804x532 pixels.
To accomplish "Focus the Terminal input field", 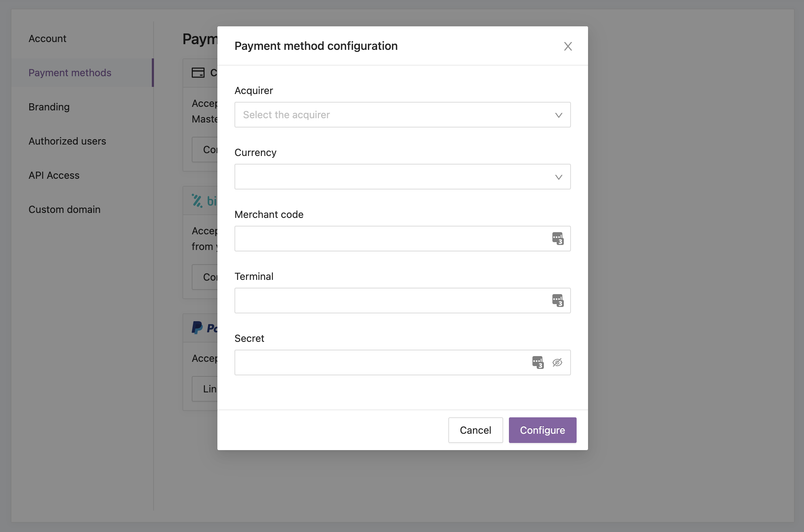I will [403, 301].
